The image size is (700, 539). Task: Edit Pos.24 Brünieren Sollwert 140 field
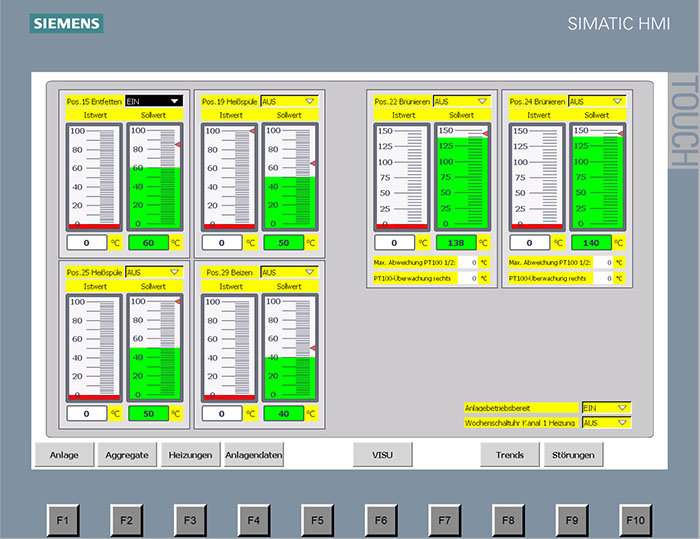(x=589, y=243)
